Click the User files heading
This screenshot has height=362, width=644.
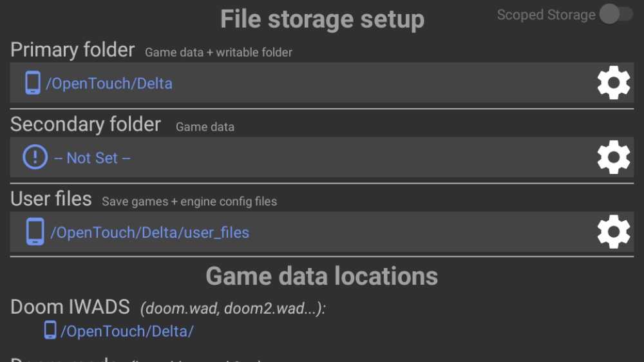pos(51,199)
